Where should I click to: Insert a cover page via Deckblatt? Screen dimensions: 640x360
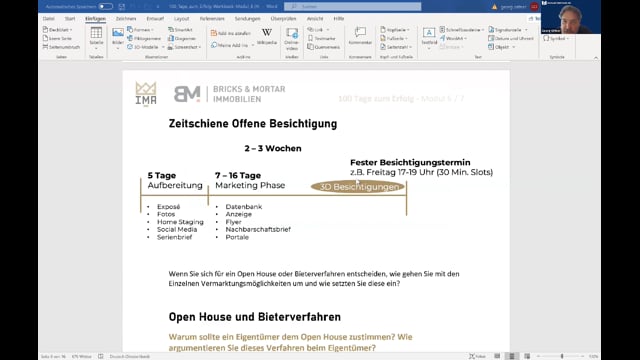point(58,30)
